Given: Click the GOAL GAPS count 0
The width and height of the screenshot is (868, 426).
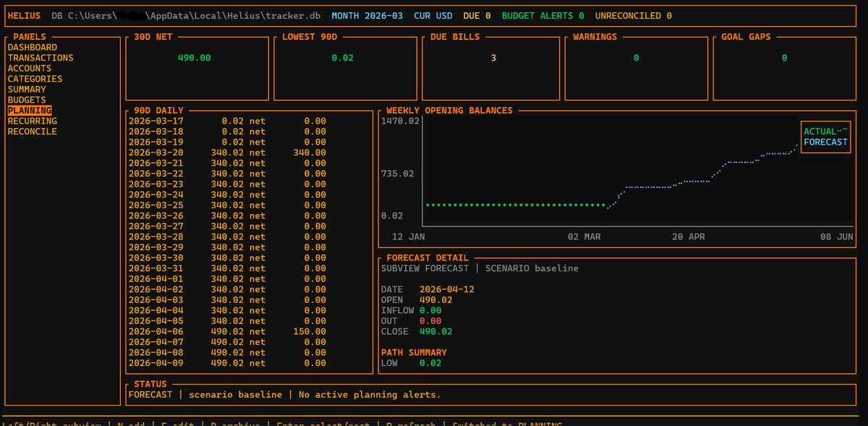Looking at the screenshot, I should click(784, 58).
